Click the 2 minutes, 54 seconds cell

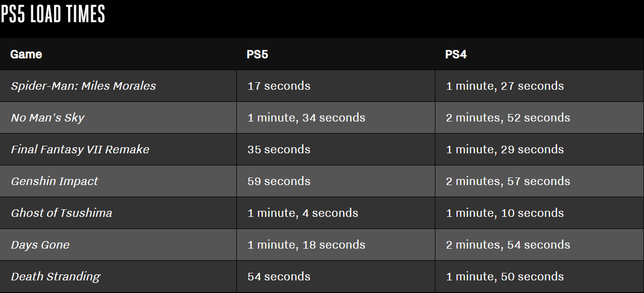pyautogui.click(x=507, y=245)
